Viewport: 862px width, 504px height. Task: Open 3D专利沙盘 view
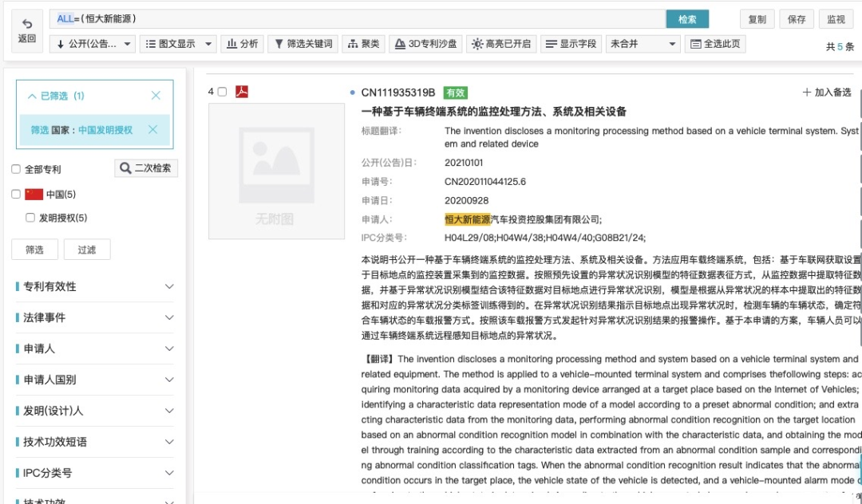(425, 44)
